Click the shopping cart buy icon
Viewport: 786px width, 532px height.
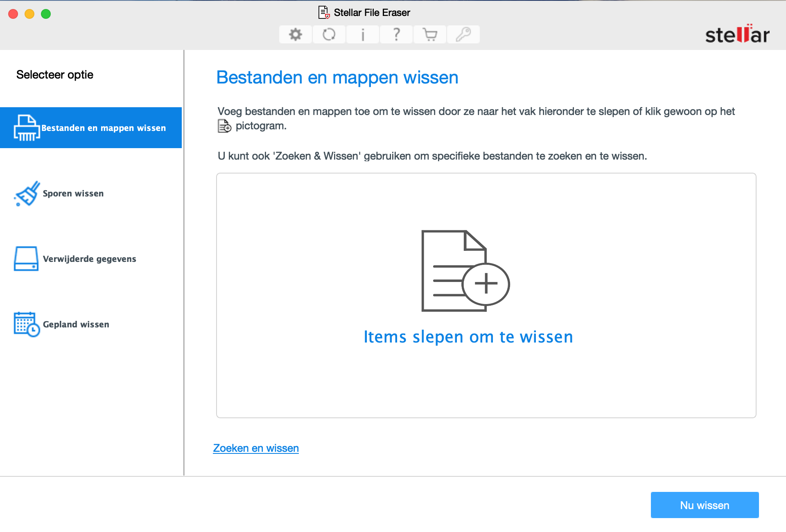[430, 34]
